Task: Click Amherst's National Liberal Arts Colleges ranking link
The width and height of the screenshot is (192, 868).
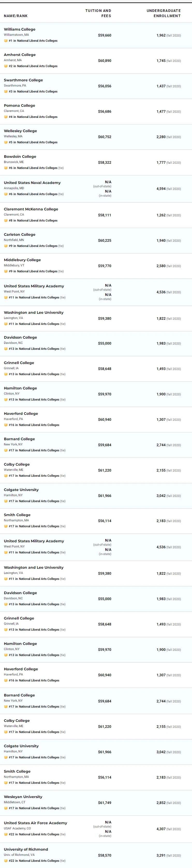Action: [37, 66]
